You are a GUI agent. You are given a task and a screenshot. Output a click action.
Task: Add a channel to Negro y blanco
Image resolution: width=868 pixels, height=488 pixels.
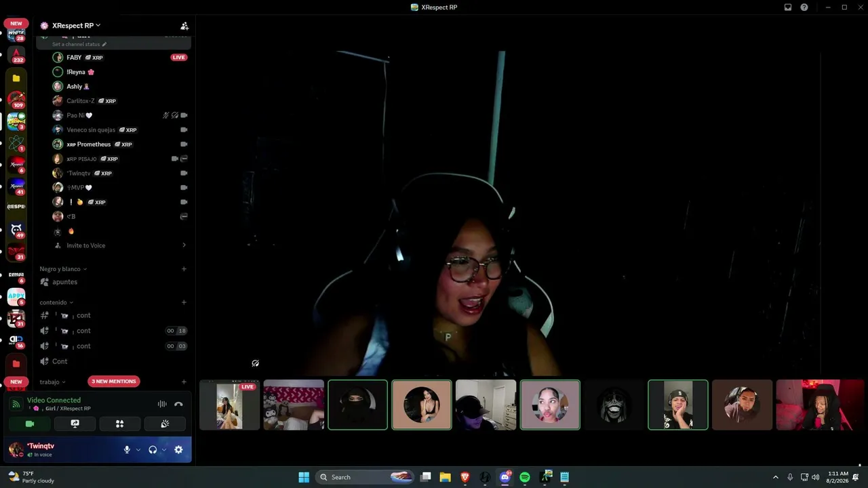click(184, 269)
